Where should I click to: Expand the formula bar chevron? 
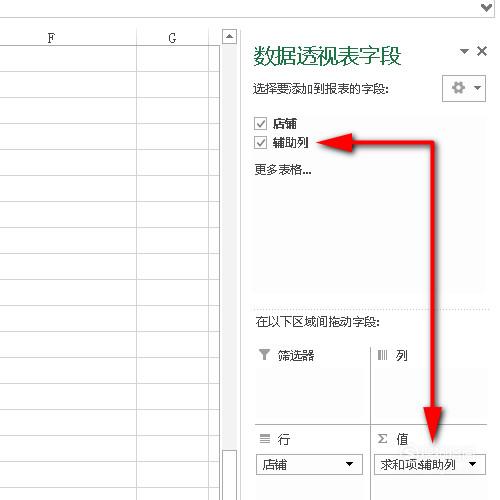[x=487, y=7]
